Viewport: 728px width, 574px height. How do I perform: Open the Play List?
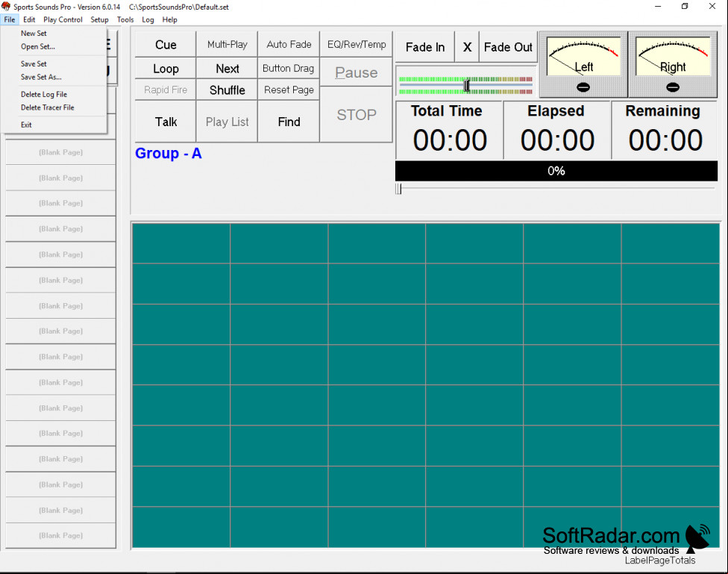(227, 122)
